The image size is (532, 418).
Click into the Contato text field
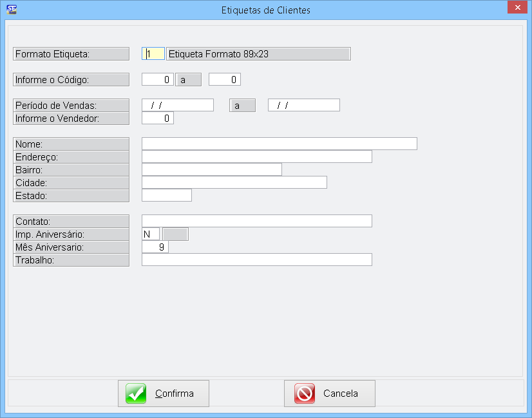256,221
